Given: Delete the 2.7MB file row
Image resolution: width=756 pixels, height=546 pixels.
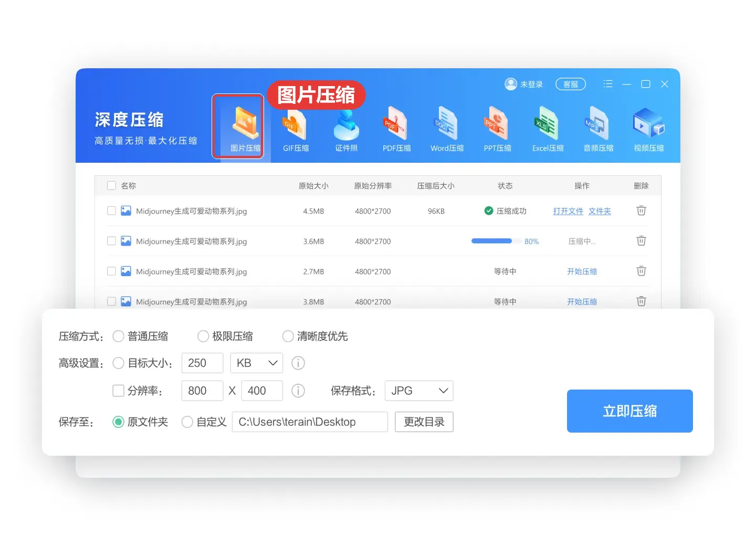Looking at the screenshot, I should (641, 271).
